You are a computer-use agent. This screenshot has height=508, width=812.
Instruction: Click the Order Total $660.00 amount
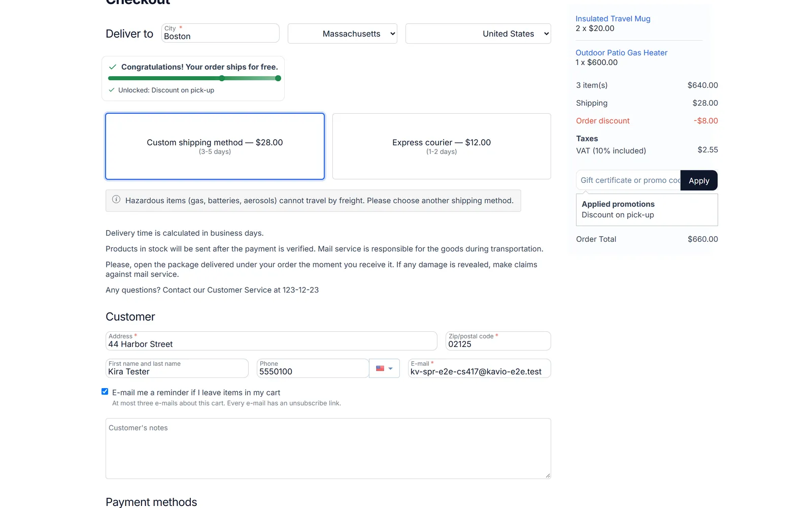tap(702, 239)
